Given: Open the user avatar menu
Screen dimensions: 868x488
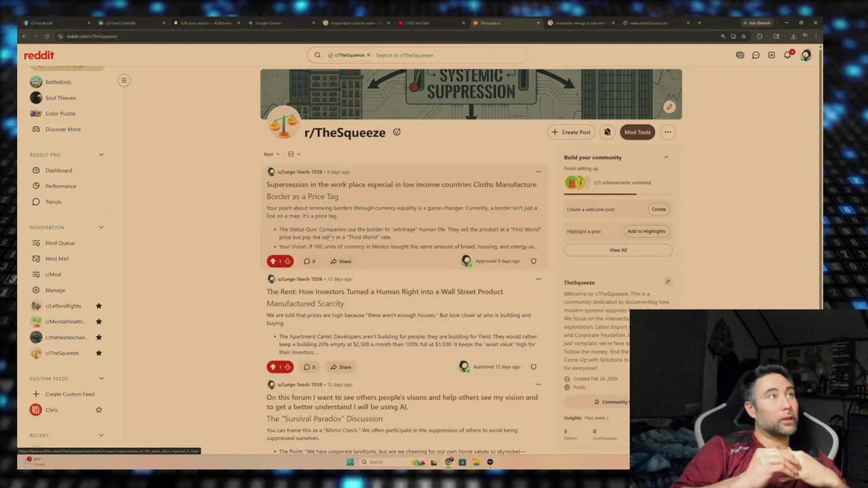Looking at the screenshot, I should coord(806,55).
